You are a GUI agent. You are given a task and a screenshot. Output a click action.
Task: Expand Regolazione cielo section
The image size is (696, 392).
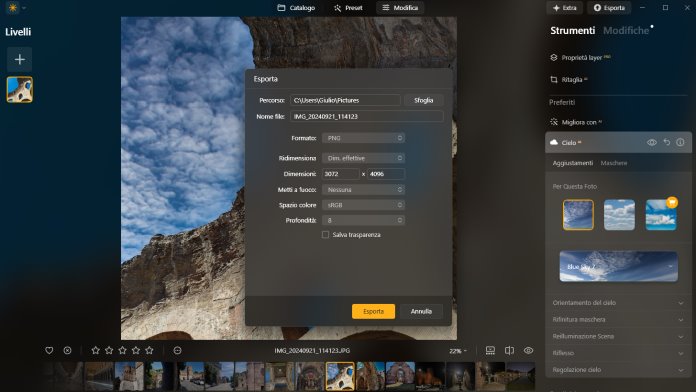point(618,370)
